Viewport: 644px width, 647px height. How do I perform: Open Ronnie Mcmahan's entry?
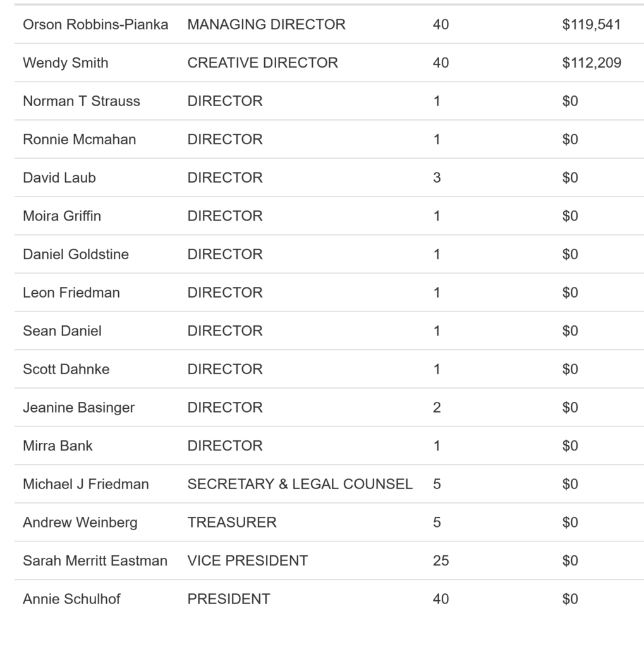(79, 140)
